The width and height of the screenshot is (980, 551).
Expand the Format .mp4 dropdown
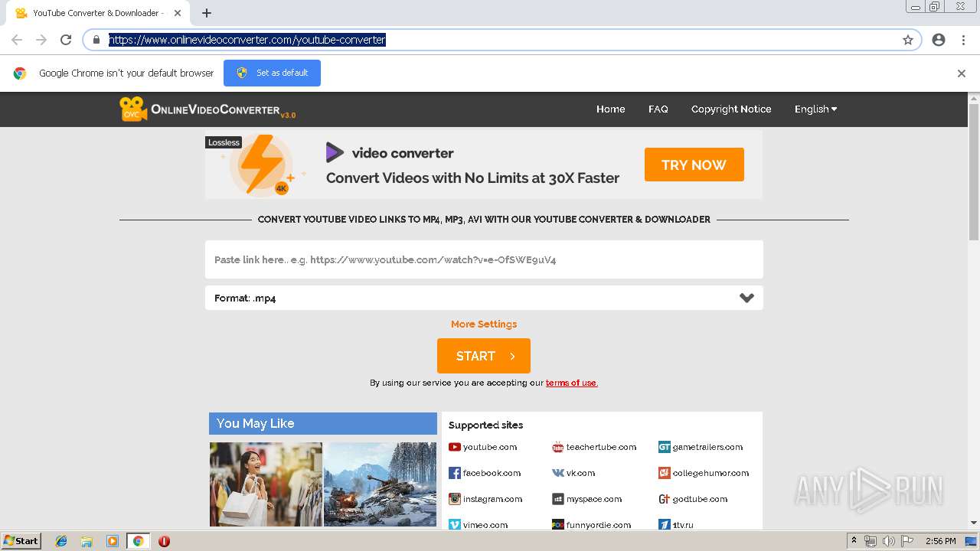484,298
